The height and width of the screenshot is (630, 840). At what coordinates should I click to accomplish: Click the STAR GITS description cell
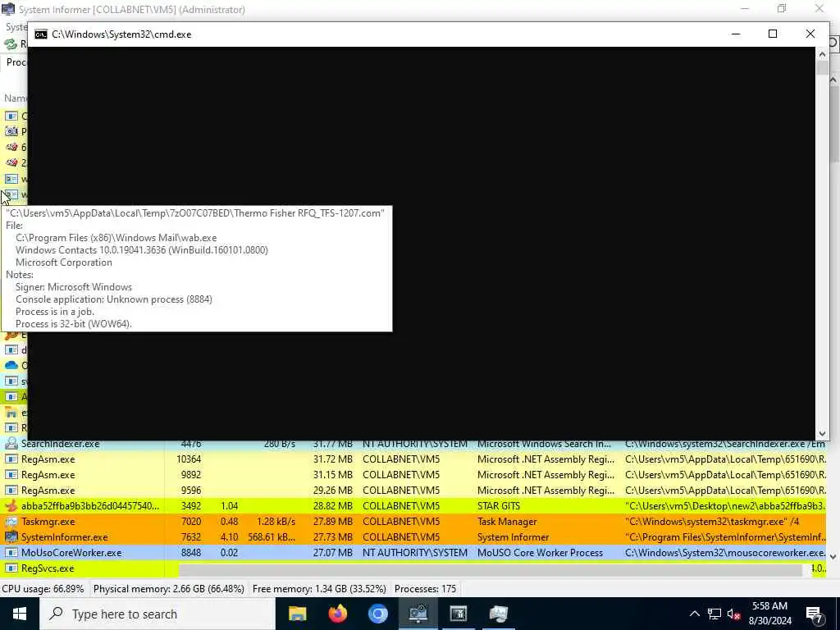point(498,505)
